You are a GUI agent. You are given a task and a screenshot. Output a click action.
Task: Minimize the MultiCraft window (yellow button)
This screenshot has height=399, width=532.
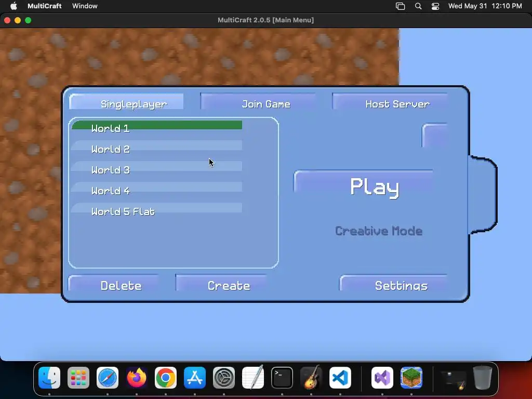click(18, 20)
